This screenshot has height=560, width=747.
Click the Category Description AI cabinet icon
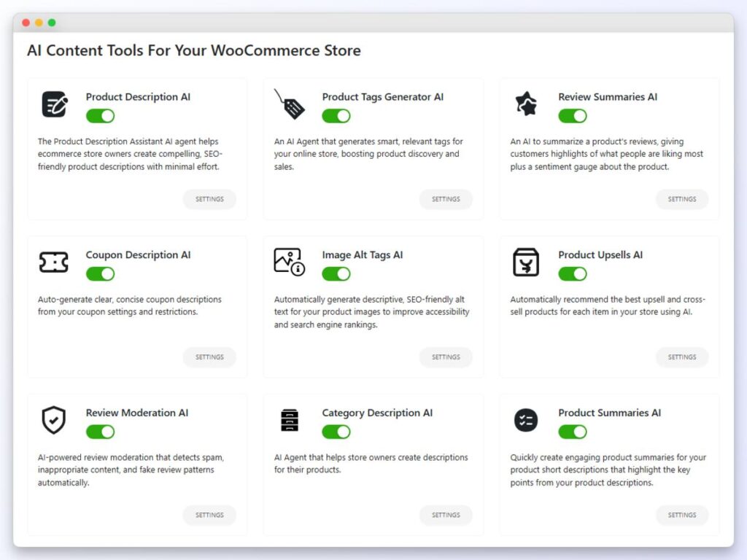click(x=290, y=420)
